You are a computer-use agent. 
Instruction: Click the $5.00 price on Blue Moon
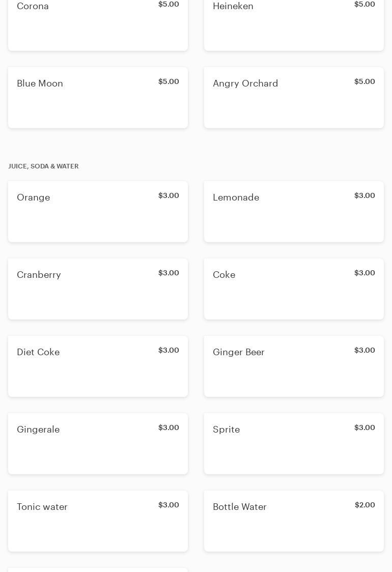click(169, 81)
